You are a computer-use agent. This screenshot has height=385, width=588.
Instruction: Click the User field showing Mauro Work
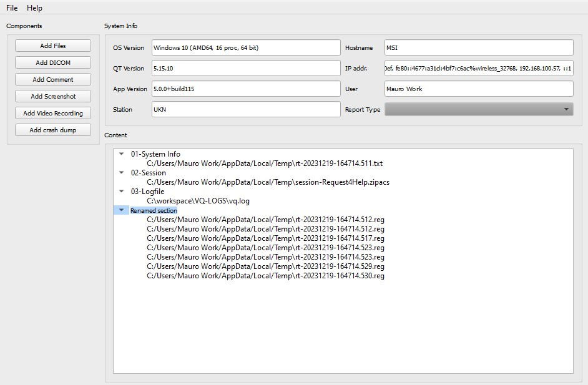coord(479,89)
